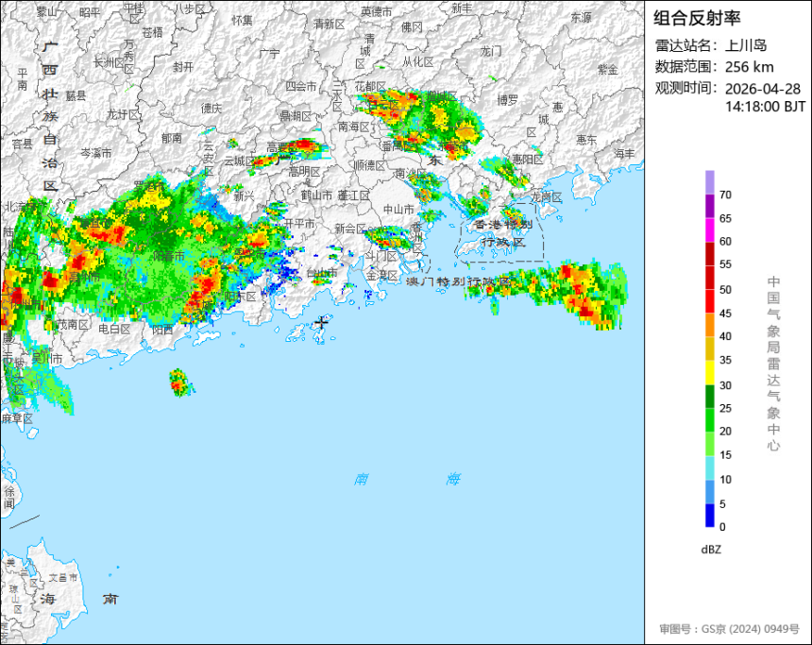Click the 德庆 map label
Image resolution: width=812 pixels, height=645 pixels.
(211, 109)
